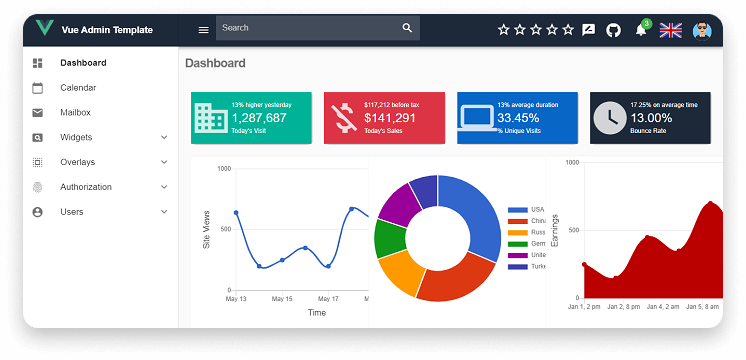The width and height of the screenshot is (746, 360).
Task: Click the Dashboard sidebar icon
Action: click(38, 63)
